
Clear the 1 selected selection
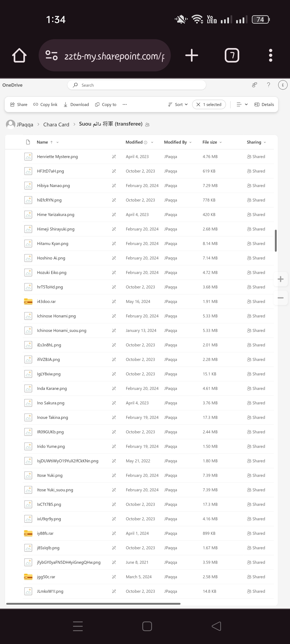pyautogui.click(x=209, y=104)
